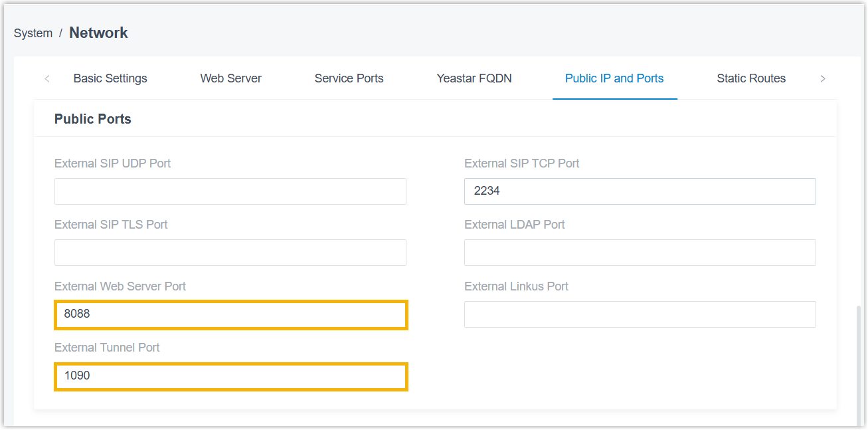Screen dimensions: 868x430
Task: Select the Yeastar FQDN tab
Action: [x=474, y=78]
